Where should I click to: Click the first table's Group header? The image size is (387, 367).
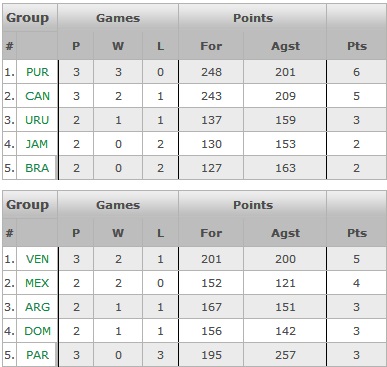pos(28,18)
